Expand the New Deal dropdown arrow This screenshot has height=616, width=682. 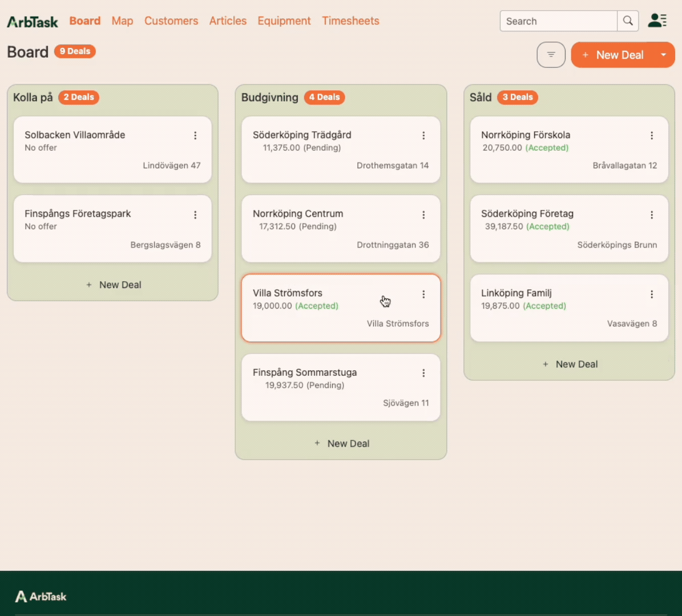(663, 55)
